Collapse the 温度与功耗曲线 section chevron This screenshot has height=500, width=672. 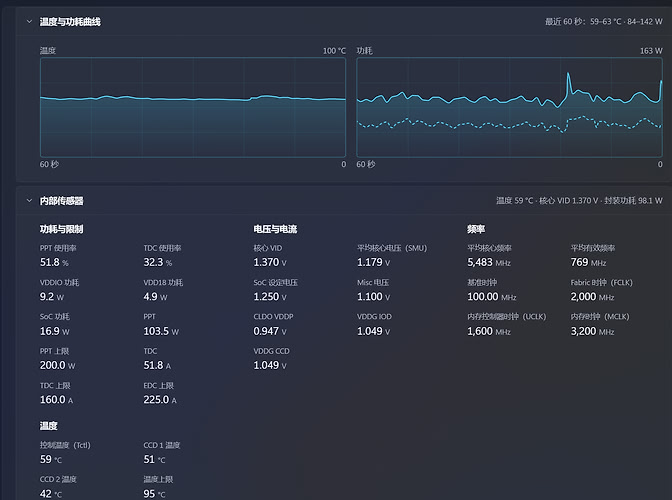(29, 21)
